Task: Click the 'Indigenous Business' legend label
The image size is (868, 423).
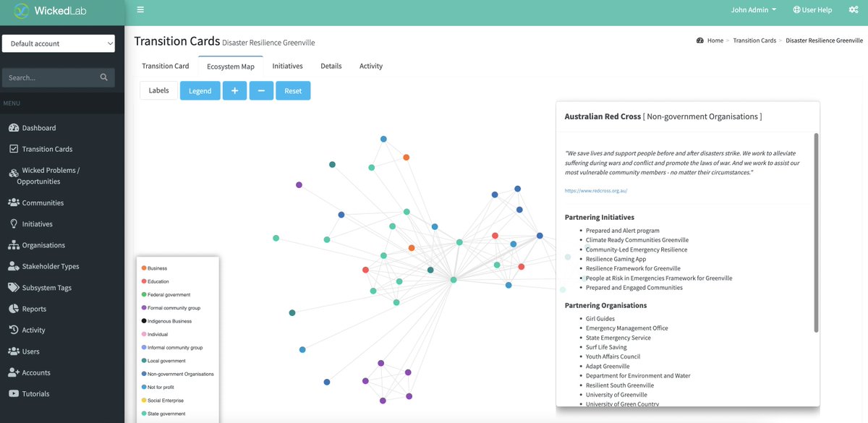Action: tap(169, 321)
